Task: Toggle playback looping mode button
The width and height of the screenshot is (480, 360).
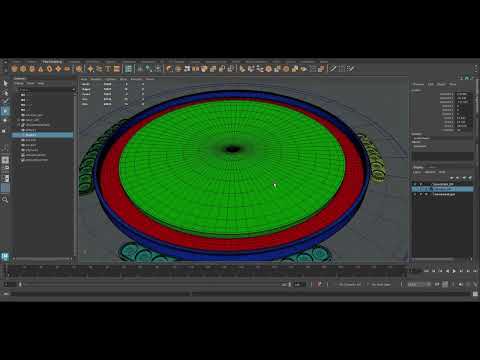Action: pyautogui.click(x=437, y=284)
